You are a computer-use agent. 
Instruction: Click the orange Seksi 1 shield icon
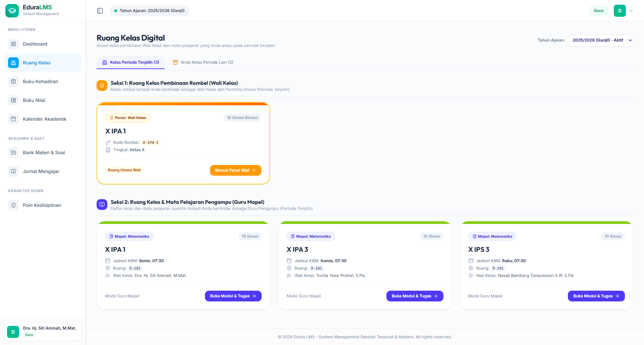pos(102,85)
